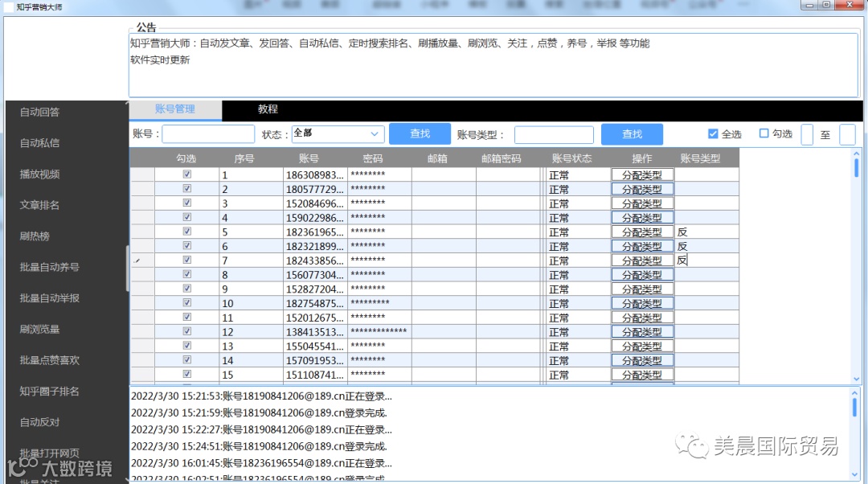The height and width of the screenshot is (484, 868).
Task: Open 批量自动举报 in the sidebar
Action: pyautogui.click(x=50, y=298)
